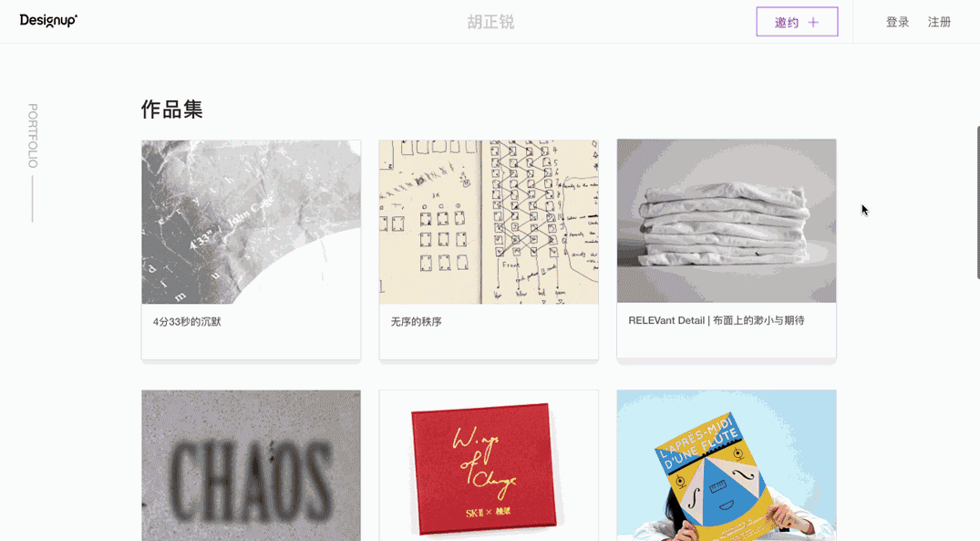Click the 作品集 section heading
This screenshot has height=541, width=980.
click(x=172, y=109)
